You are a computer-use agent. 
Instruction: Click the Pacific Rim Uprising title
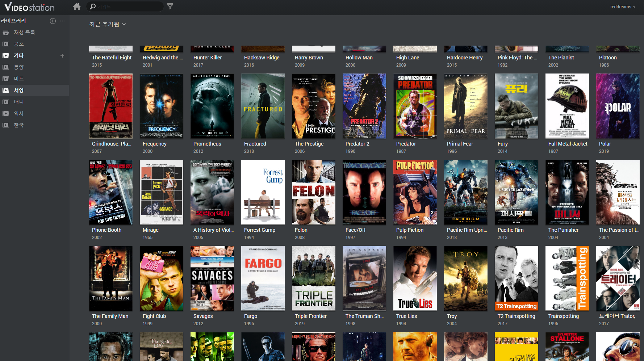tap(467, 230)
